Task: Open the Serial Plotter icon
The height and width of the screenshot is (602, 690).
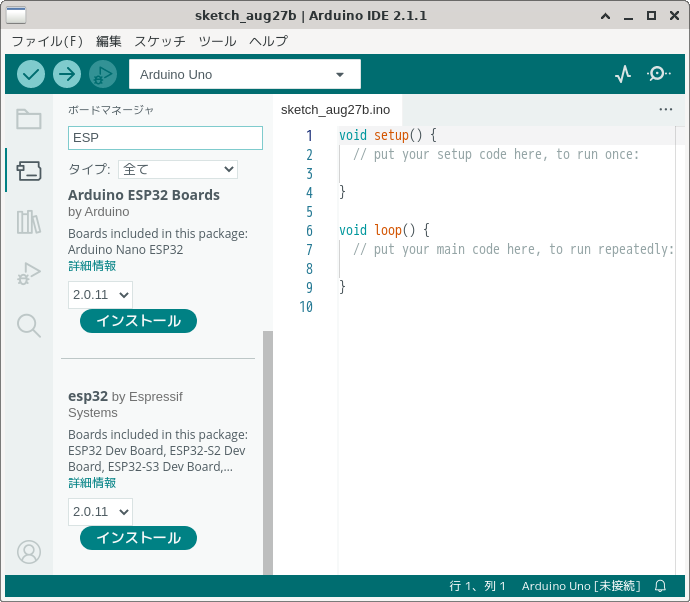Action: click(623, 74)
